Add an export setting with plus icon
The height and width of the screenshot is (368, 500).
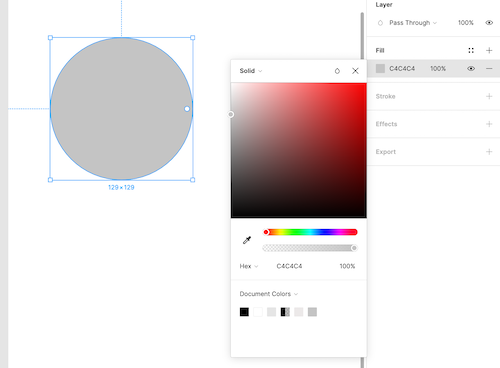point(489,152)
